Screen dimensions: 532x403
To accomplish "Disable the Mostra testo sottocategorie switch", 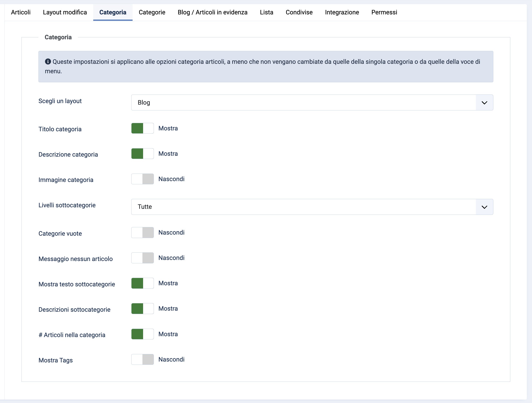I will click(142, 283).
